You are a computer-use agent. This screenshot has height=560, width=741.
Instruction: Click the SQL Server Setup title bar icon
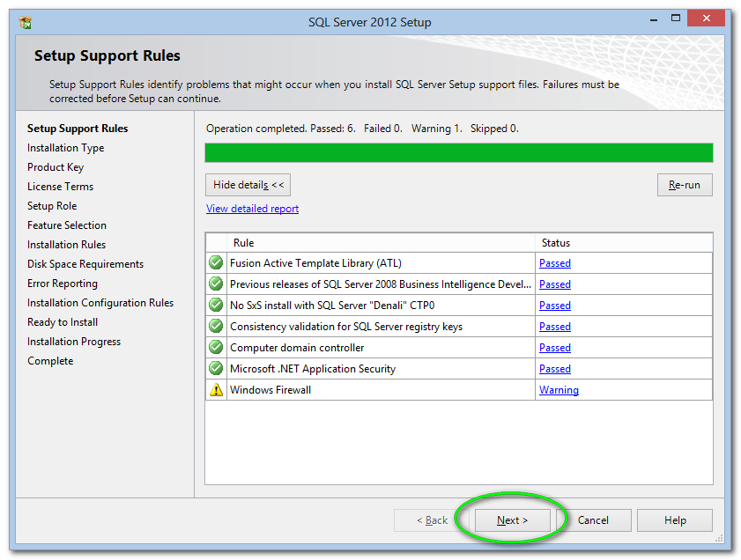(x=25, y=22)
